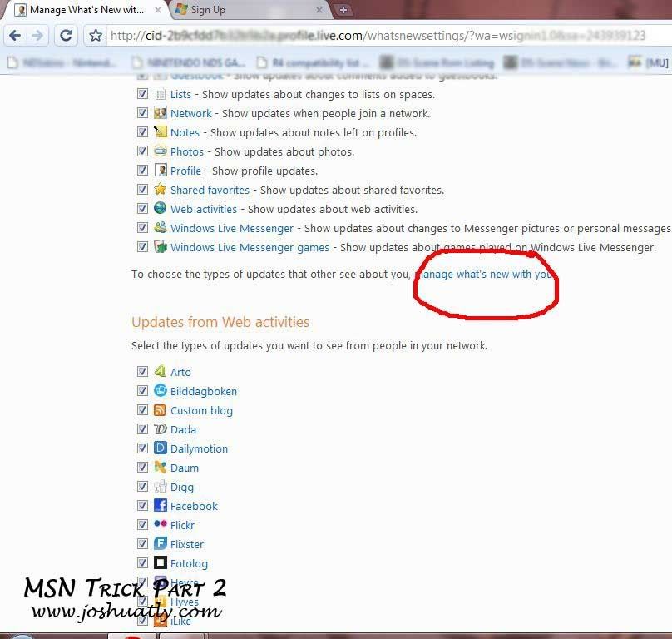Close the Manage What's New tab
Viewport: 672px width, 639px height.
tap(158, 10)
